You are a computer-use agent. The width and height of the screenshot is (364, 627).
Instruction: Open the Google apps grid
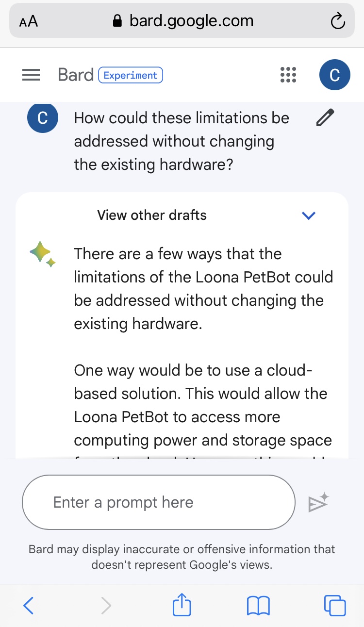point(288,75)
